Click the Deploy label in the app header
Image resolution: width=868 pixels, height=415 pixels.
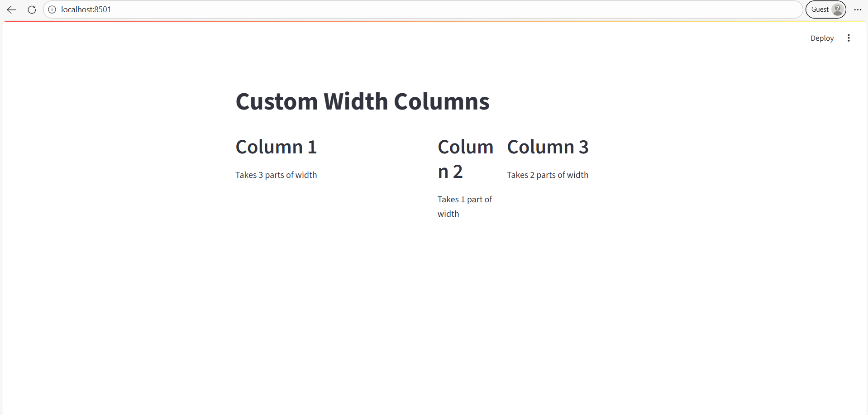click(x=822, y=38)
